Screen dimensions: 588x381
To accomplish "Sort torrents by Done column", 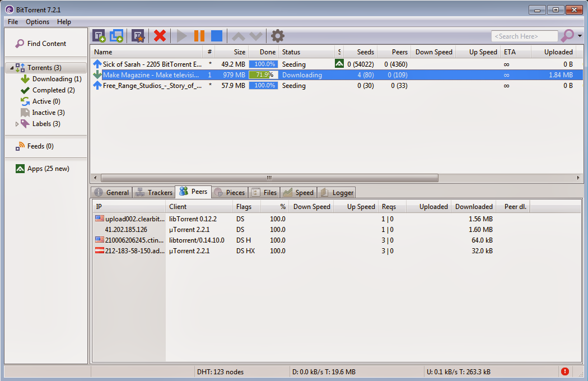I will 263,52.
